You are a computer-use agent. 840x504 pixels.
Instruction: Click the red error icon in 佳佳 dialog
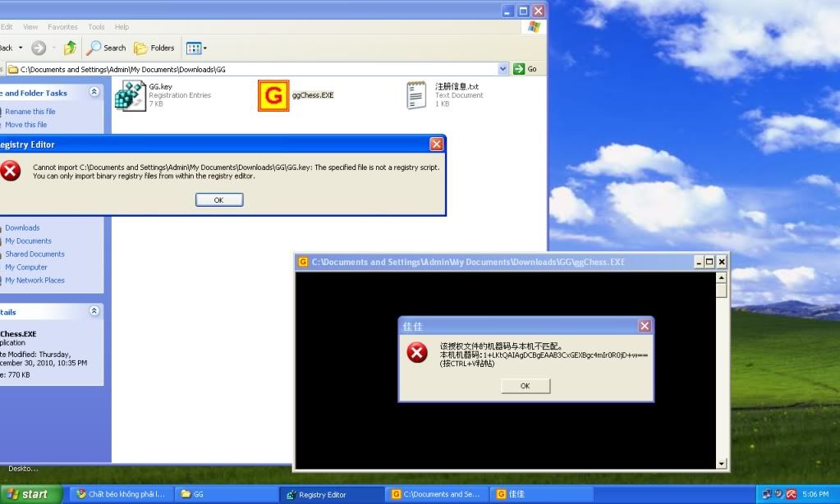click(417, 352)
